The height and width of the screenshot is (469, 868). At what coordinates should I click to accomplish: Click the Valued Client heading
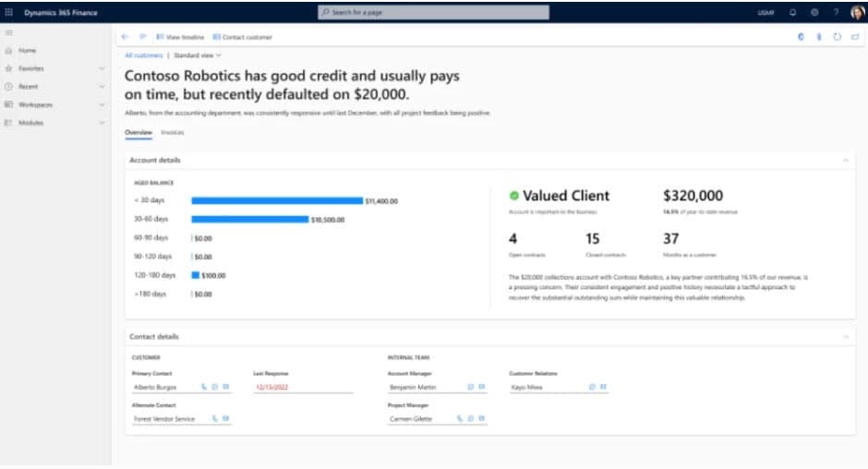tap(566, 196)
